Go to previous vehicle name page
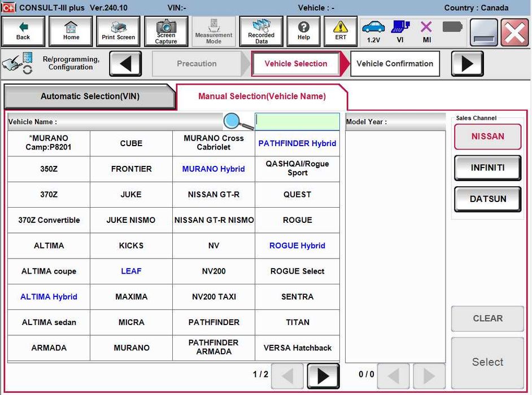532x395 pixels. pos(287,376)
